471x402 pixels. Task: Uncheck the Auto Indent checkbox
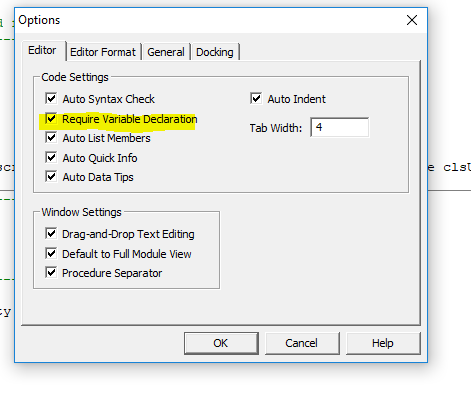[x=256, y=99]
